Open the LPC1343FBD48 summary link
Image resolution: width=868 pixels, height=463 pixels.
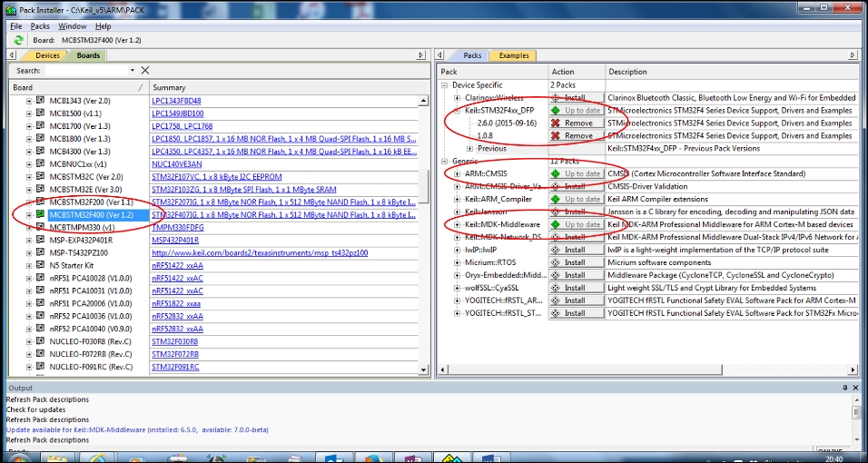pos(177,101)
